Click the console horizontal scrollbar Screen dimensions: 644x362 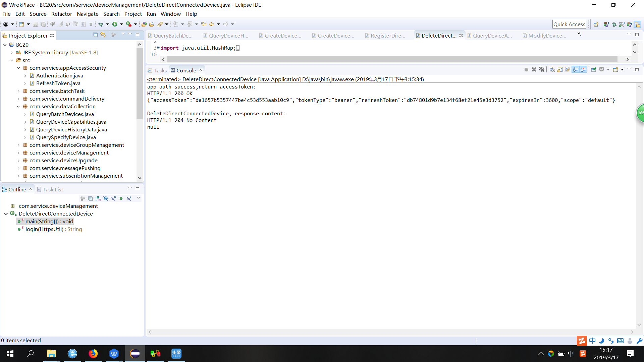click(390, 332)
